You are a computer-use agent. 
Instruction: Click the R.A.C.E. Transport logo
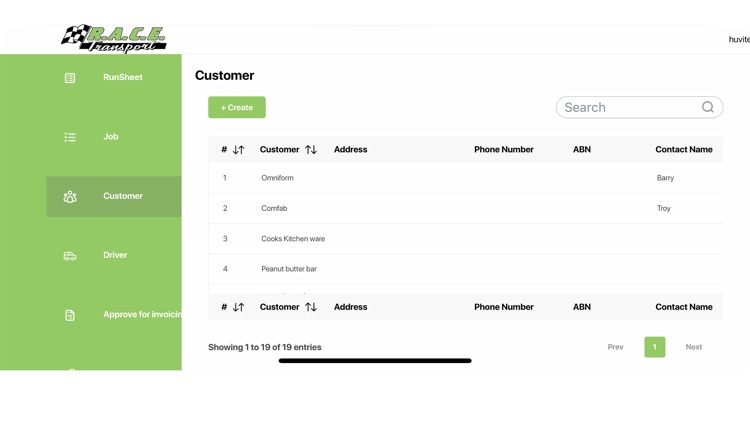(x=113, y=39)
